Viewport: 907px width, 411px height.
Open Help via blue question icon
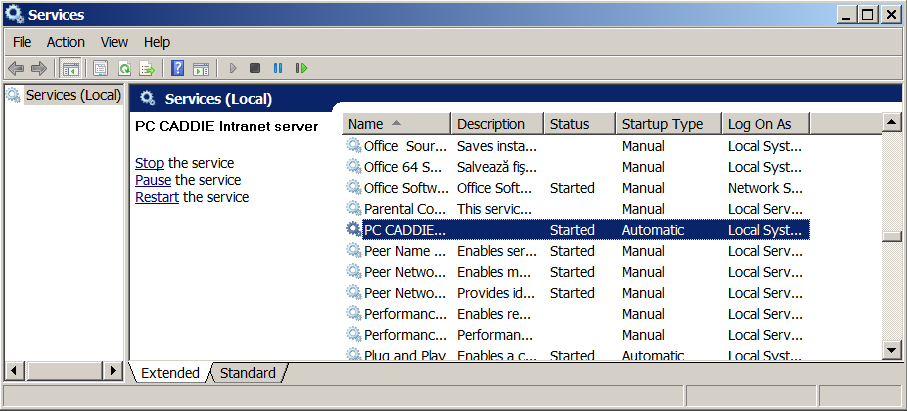click(177, 68)
